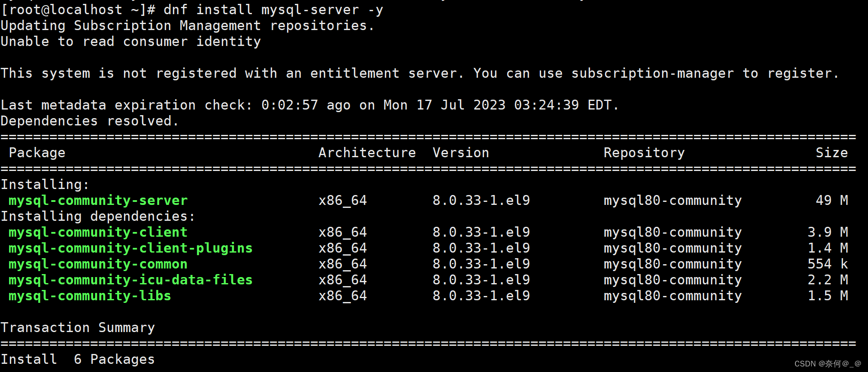This screenshot has height=372, width=868.
Task: Click the 'Repository' column header
Action: point(644,153)
